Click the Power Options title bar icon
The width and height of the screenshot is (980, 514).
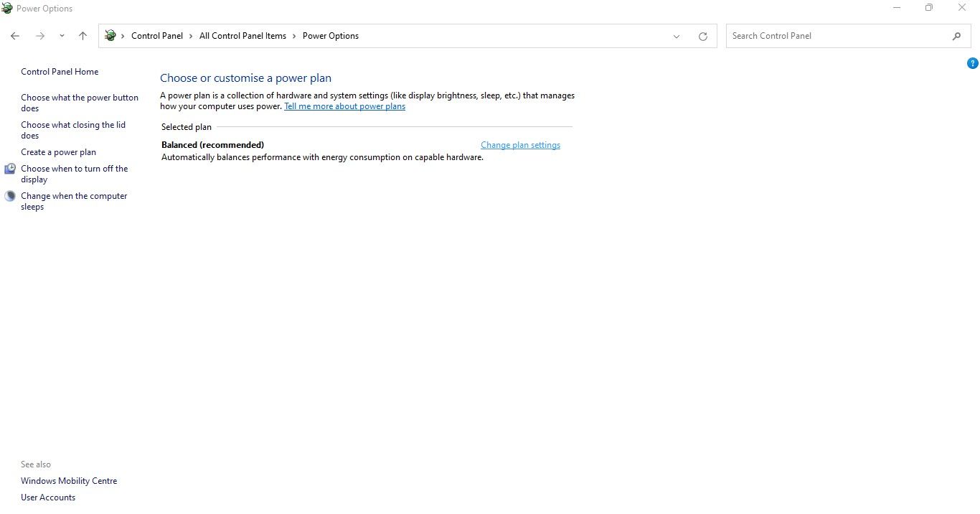[7, 9]
